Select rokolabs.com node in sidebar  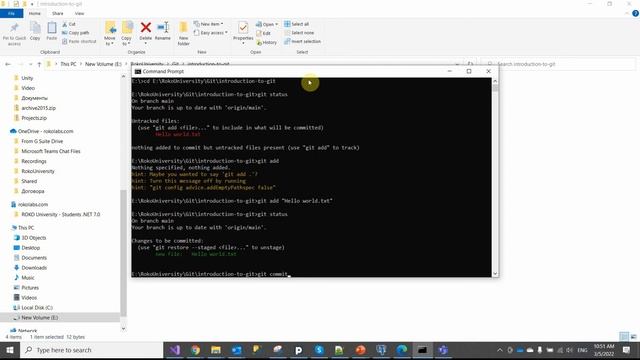tap(33, 204)
